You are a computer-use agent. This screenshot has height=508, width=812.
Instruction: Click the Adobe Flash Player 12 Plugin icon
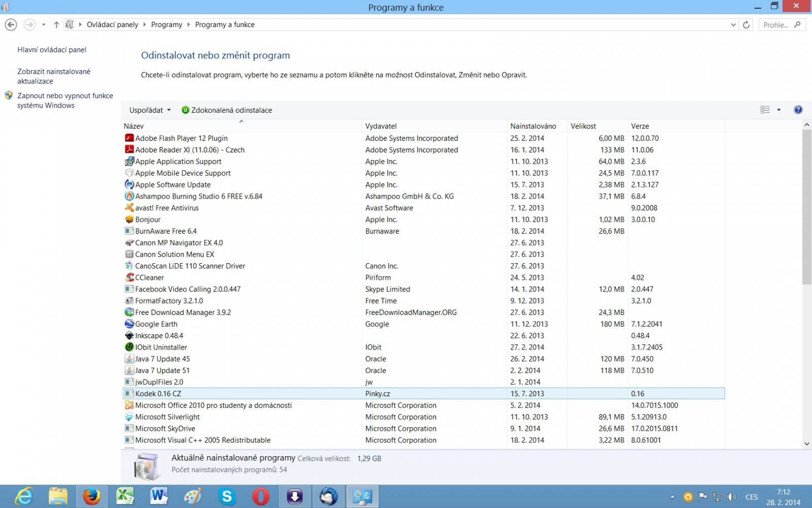[129, 138]
